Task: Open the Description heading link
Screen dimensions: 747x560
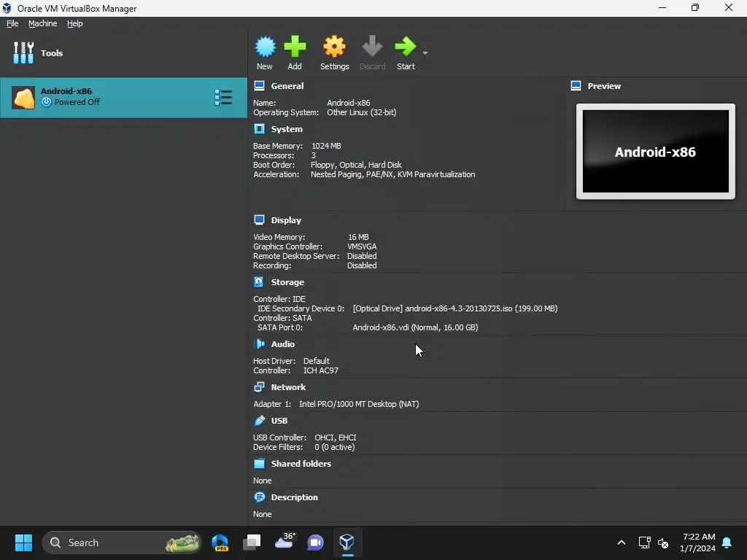Action: [x=295, y=497]
